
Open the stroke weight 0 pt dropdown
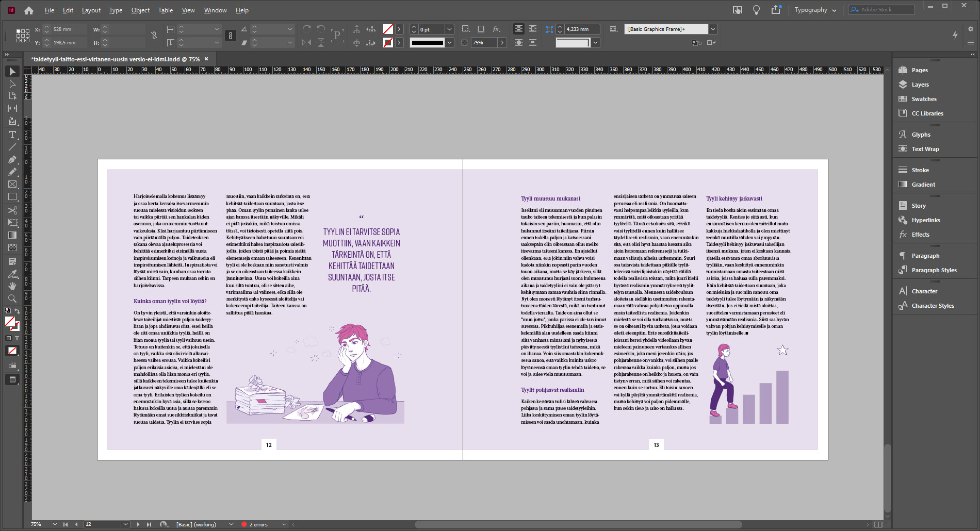tap(449, 29)
